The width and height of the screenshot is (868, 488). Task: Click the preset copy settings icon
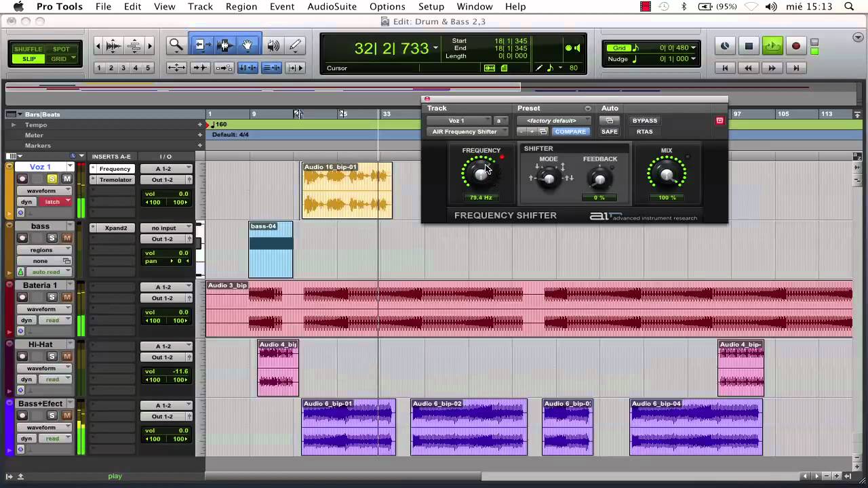pyautogui.click(x=543, y=131)
